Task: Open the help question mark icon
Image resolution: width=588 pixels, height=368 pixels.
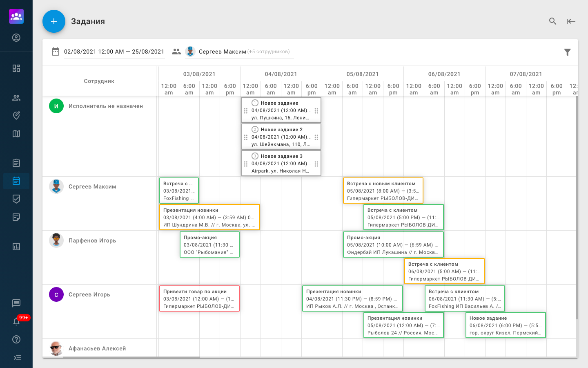Action: [16, 339]
